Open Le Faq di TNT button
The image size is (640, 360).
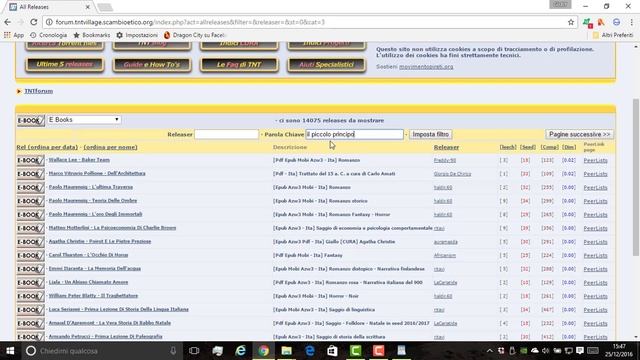[239, 64]
